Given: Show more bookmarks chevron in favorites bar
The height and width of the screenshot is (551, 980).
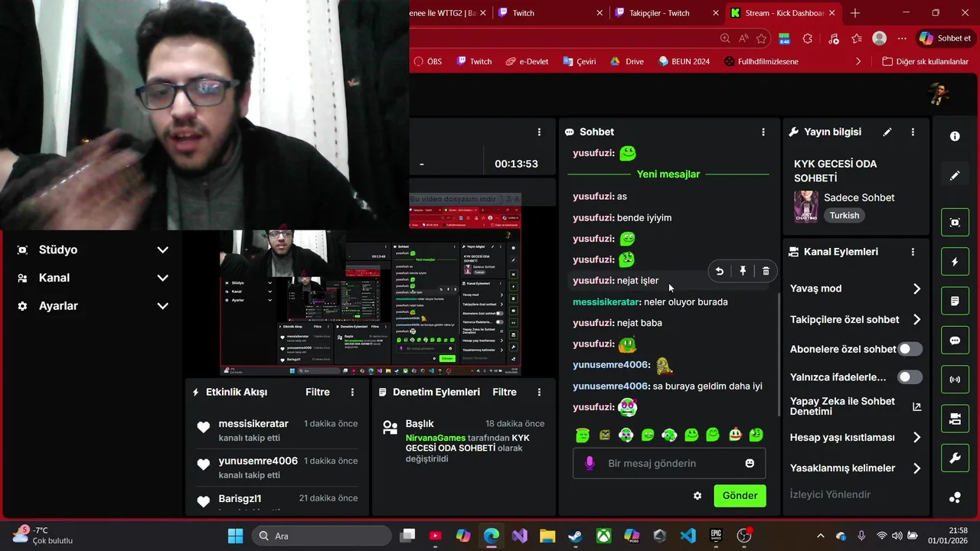Looking at the screenshot, I should coord(858,61).
